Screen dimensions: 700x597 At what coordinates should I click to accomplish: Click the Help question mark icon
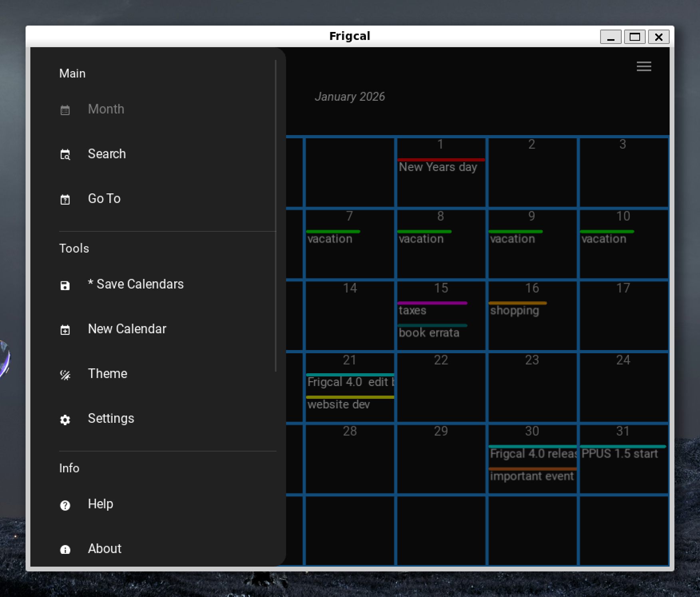click(x=65, y=505)
